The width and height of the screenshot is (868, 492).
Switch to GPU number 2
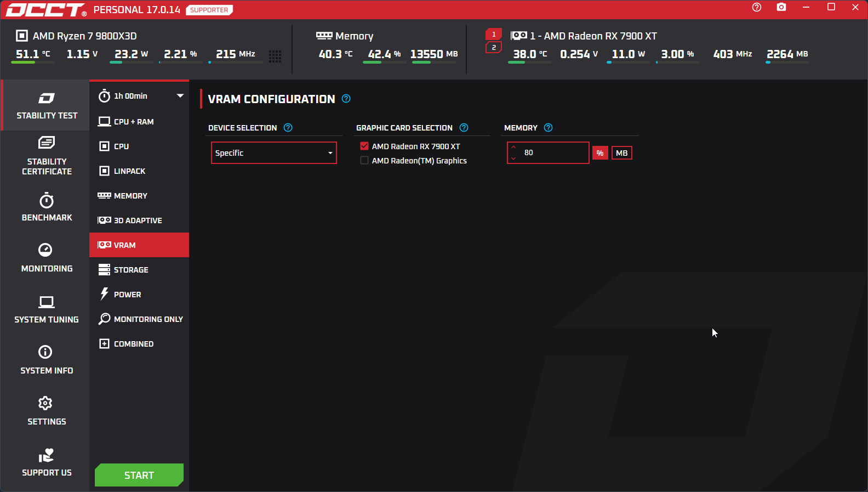click(x=494, y=48)
